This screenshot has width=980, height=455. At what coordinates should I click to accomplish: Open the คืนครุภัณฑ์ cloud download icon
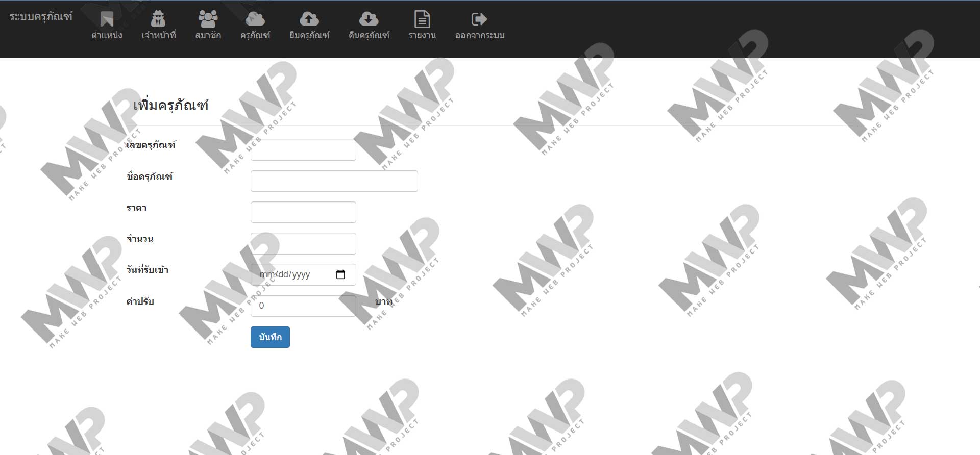point(369,19)
